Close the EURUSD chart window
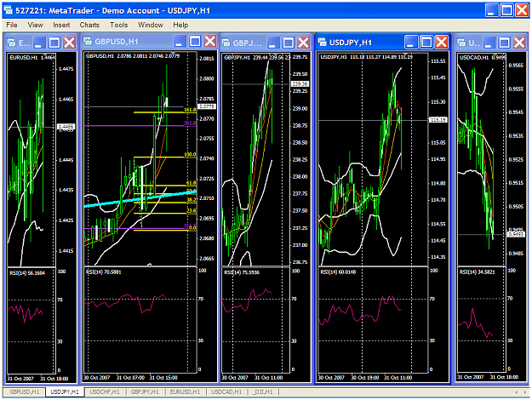Image resolution: width=532 pixels, height=400 pixels. click(x=70, y=43)
